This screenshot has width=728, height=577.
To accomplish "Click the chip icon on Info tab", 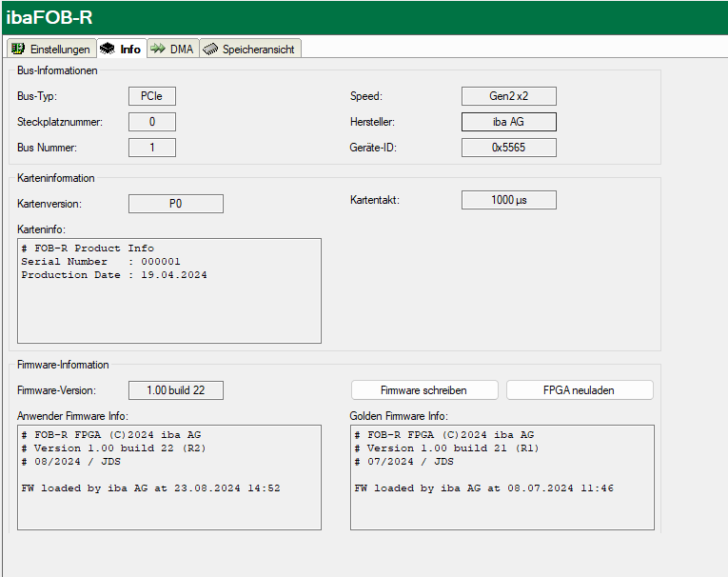I will click(108, 49).
